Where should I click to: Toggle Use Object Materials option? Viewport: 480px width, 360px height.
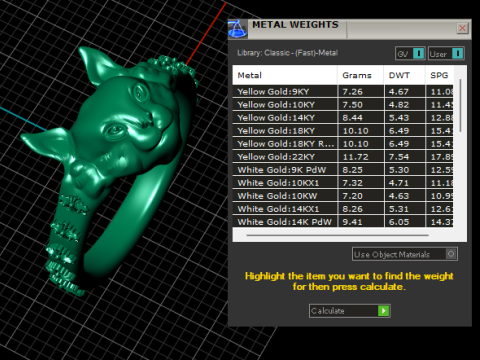(405, 254)
